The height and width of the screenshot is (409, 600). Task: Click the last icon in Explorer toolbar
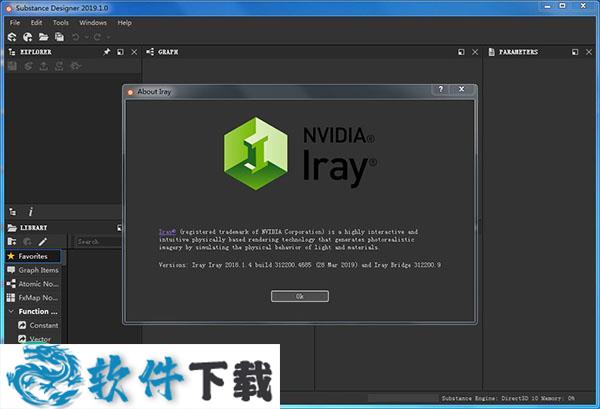pos(75,66)
